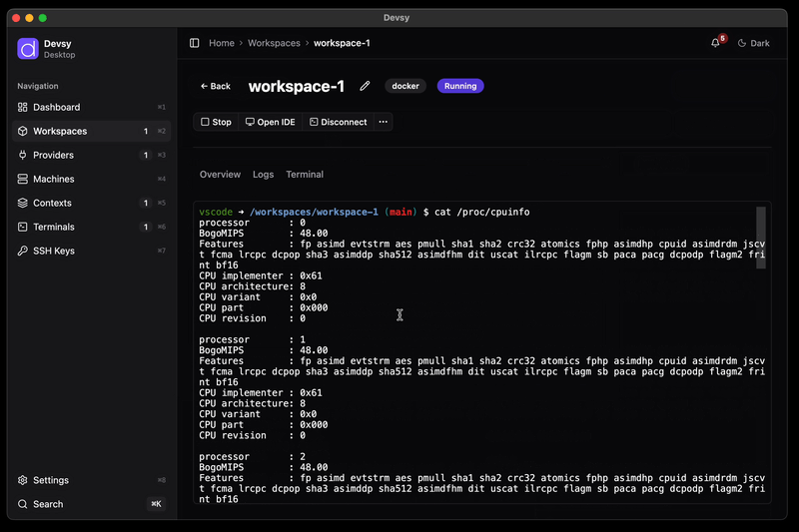Viewport: 799px width, 532px height.
Task: Open Settings in the sidebar
Action: (91, 480)
